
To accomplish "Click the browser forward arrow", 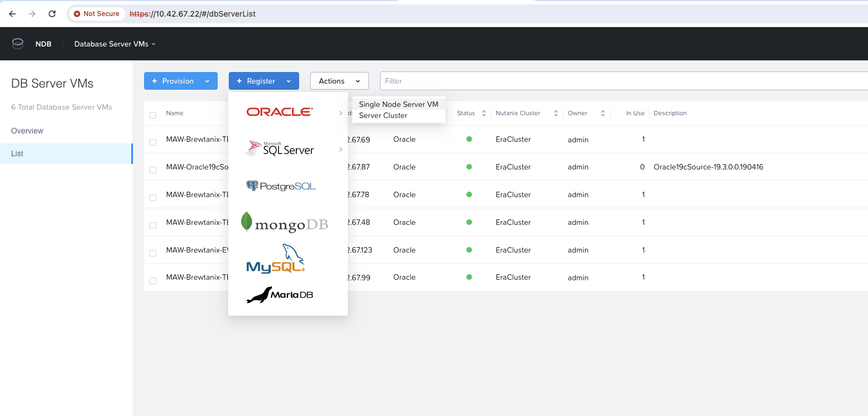I will 32,14.
